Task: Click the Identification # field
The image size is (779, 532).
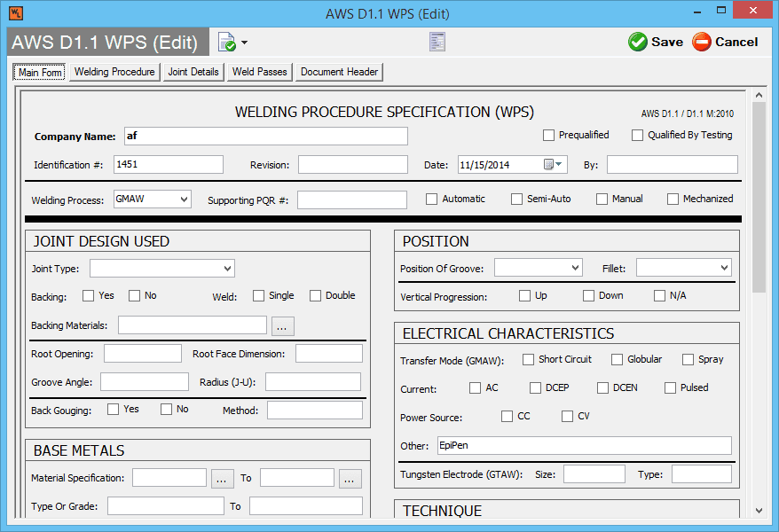Action: pyautogui.click(x=169, y=164)
